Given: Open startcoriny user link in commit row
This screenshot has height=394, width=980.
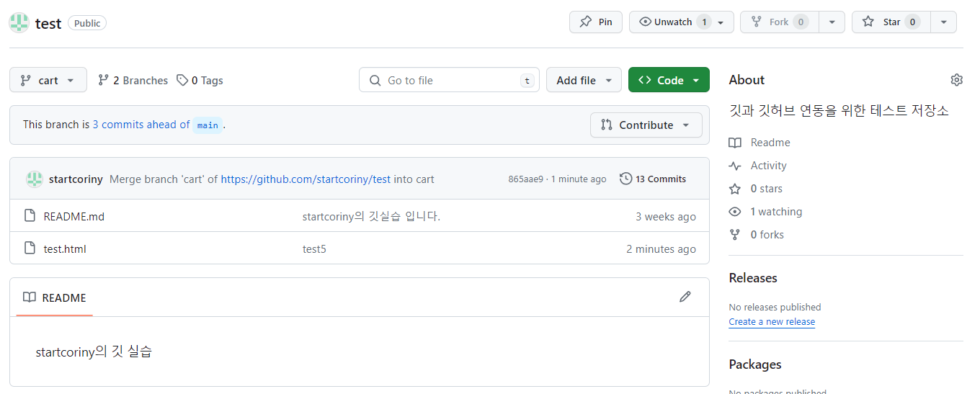Looking at the screenshot, I should [x=76, y=179].
